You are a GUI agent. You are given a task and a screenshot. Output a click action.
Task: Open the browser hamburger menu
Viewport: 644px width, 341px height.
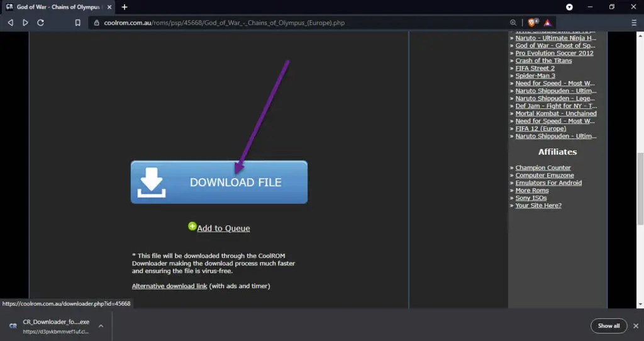[634, 23]
